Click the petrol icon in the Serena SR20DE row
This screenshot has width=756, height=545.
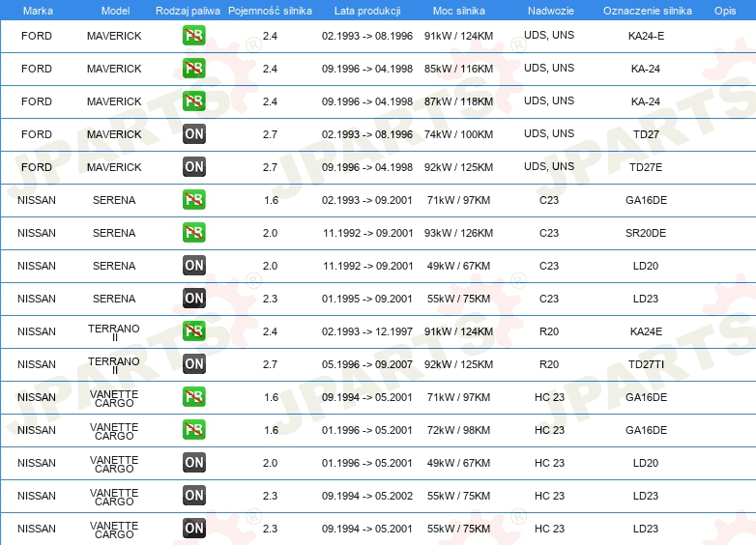(193, 233)
